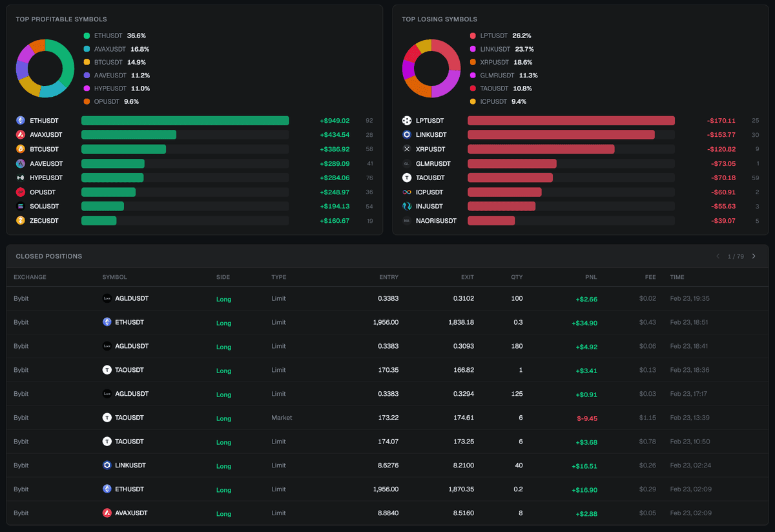Click the ETHUSDT profit bar
Viewport: 775px width, 532px height.
click(x=185, y=121)
